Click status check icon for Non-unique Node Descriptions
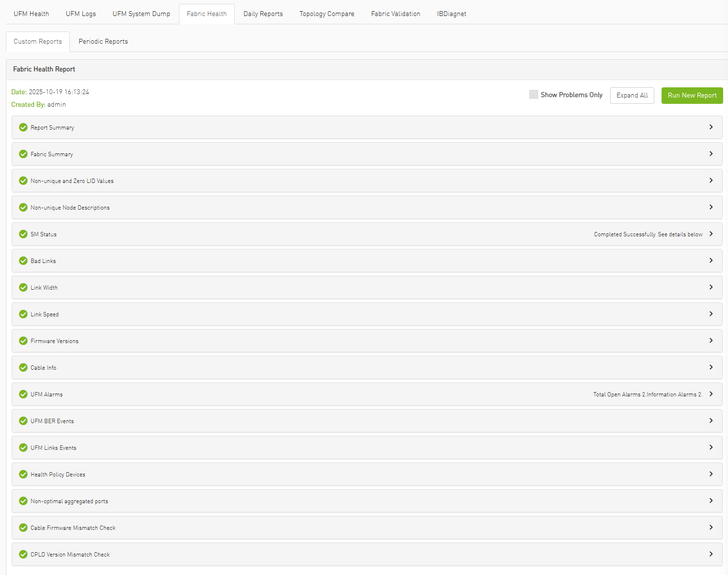Image resolution: width=728 pixels, height=575 pixels. click(x=23, y=207)
